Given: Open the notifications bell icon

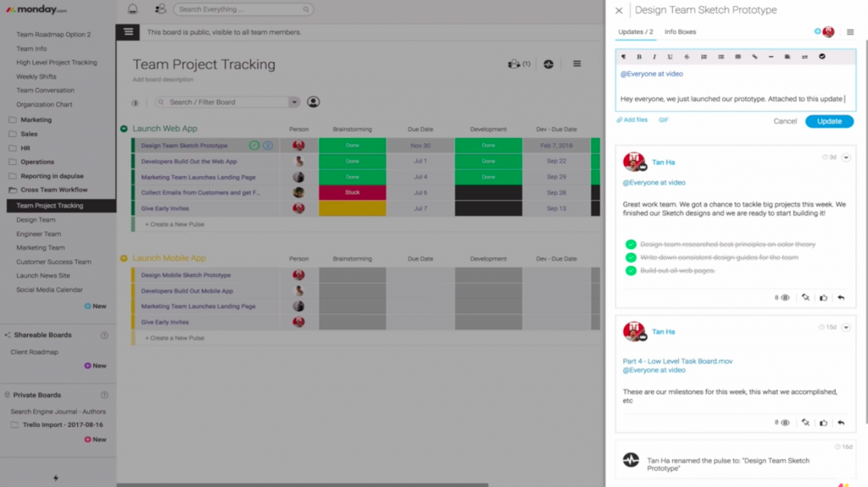Looking at the screenshot, I should (x=132, y=9).
